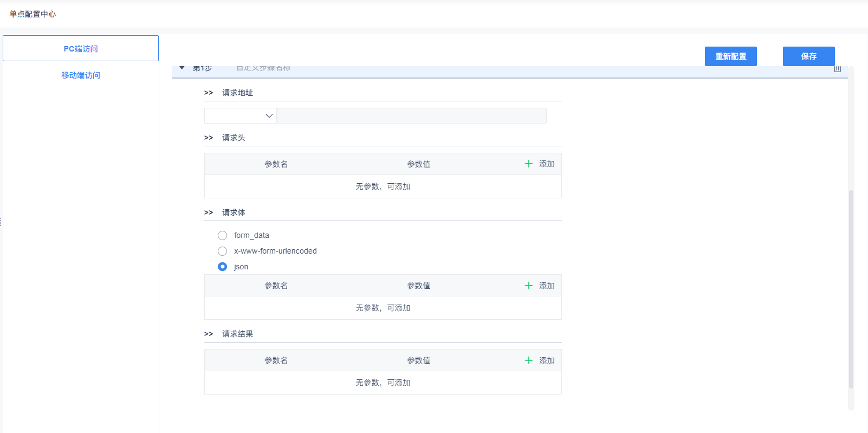Click the plus icon in 请求结果 table
This screenshot has width=868, height=433.
coord(529,360)
